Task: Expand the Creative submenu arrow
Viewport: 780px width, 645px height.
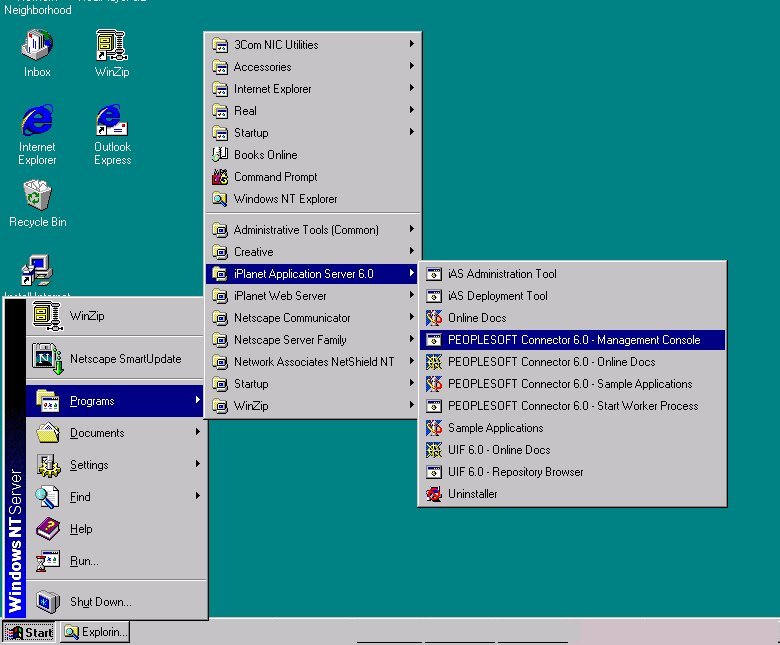Action: [x=412, y=251]
